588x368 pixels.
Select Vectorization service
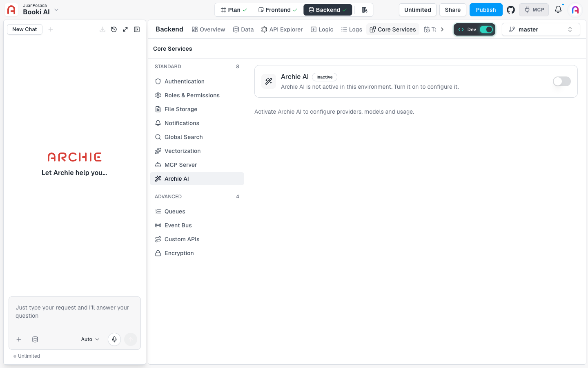(197, 151)
